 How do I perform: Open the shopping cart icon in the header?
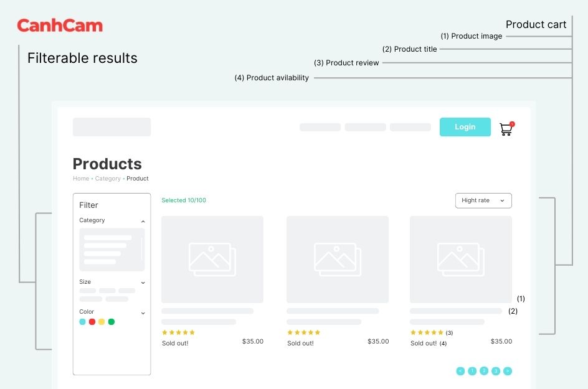[506, 129]
